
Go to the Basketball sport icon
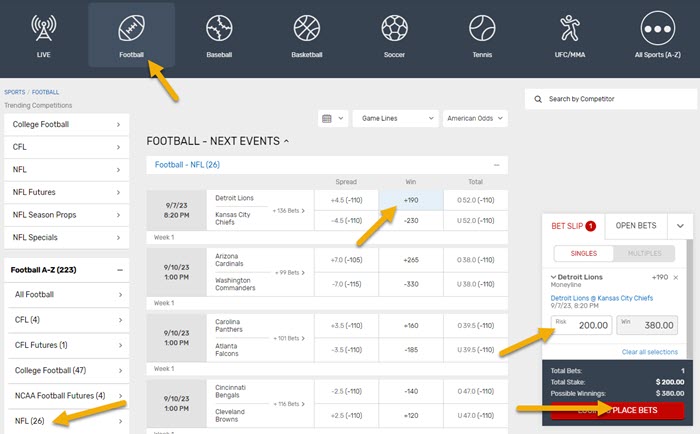306,28
